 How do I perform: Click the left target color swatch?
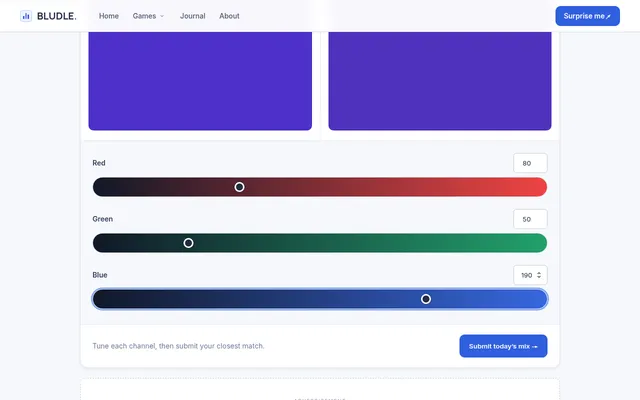tap(200, 81)
